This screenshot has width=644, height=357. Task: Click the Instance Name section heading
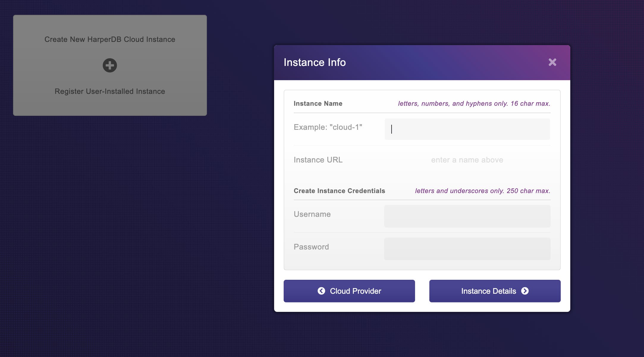click(x=318, y=104)
